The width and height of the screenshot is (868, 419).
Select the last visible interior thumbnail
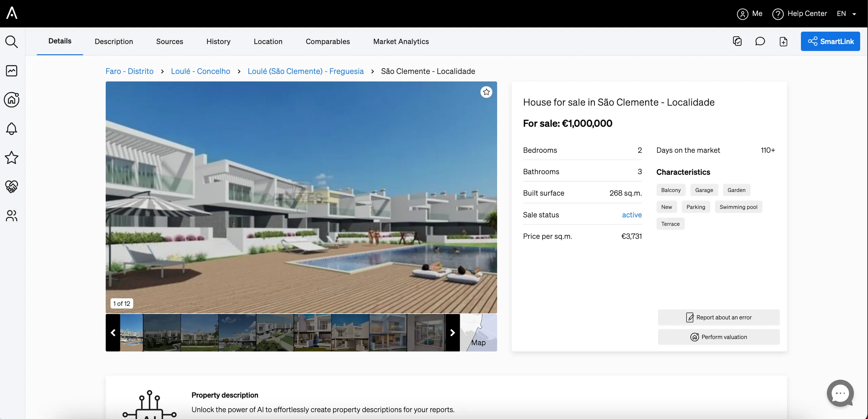click(x=426, y=333)
